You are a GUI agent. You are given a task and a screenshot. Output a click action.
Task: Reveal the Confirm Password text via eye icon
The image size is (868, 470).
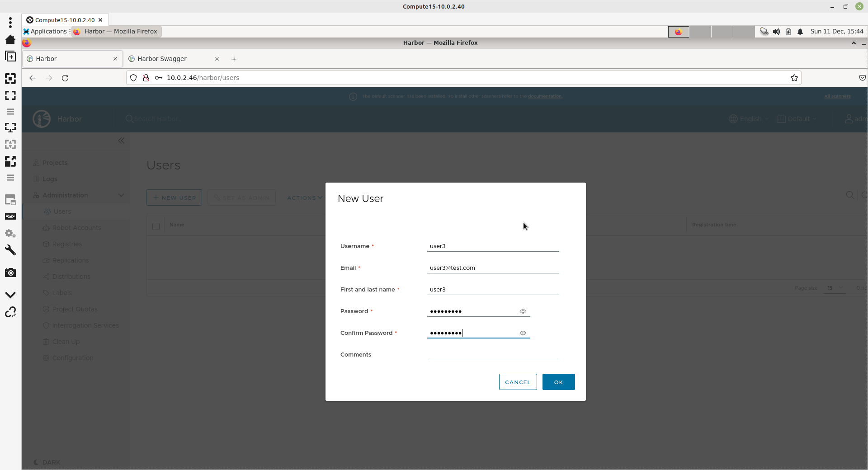tap(523, 333)
